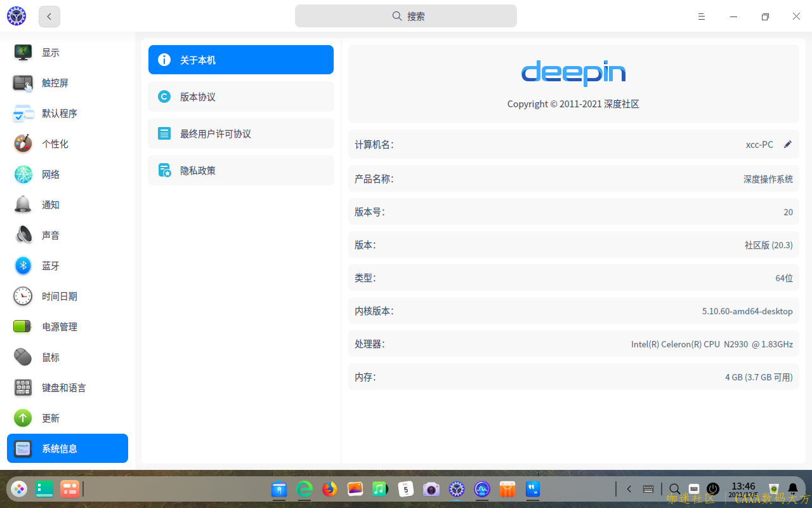Click the product name 深度操作系统 text

pos(768,179)
